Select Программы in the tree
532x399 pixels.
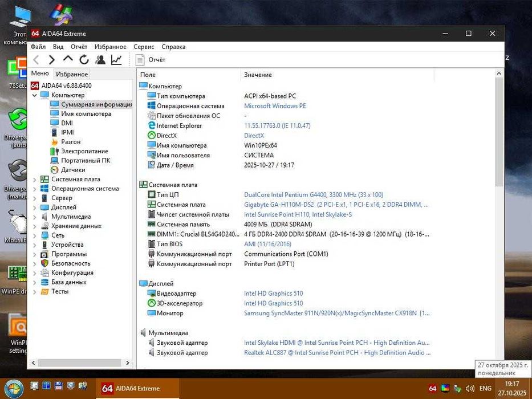[x=69, y=254]
